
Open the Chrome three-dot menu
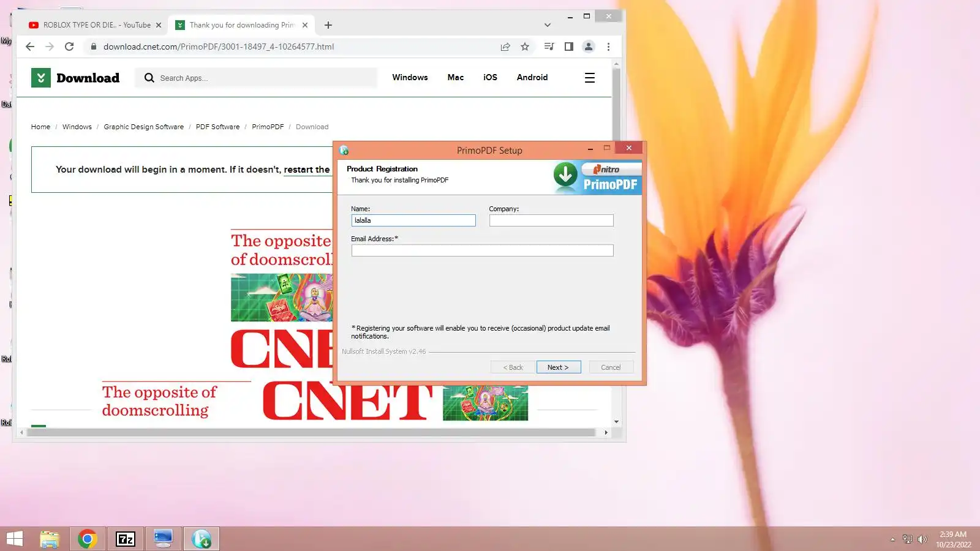pyautogui.click(x=608, y=47)
